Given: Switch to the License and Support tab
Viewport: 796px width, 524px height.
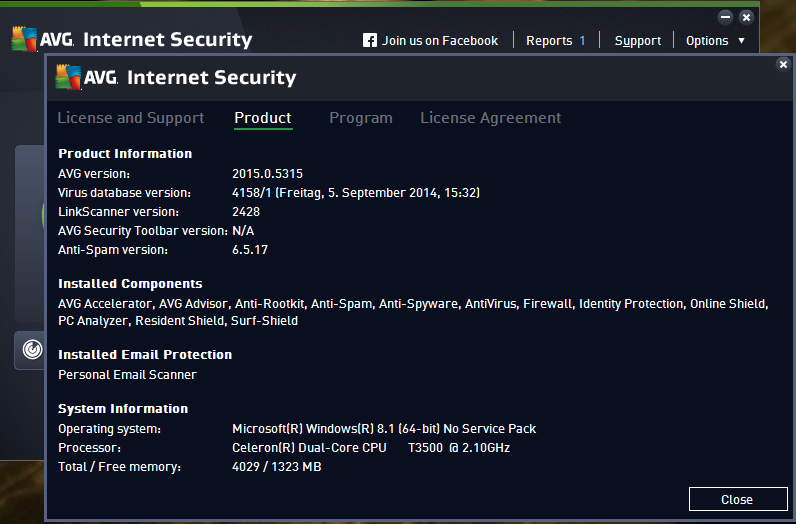Looking at the screenshot, I should click(x=131, y=118).
